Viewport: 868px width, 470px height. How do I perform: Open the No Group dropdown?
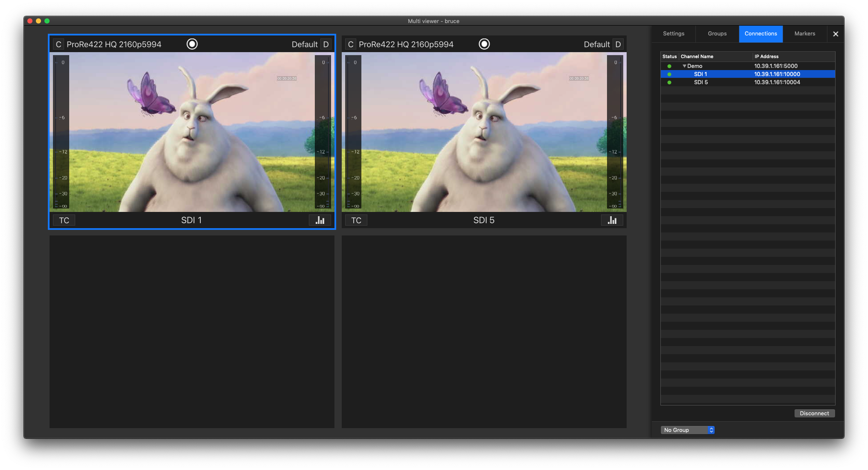point(688,430)
